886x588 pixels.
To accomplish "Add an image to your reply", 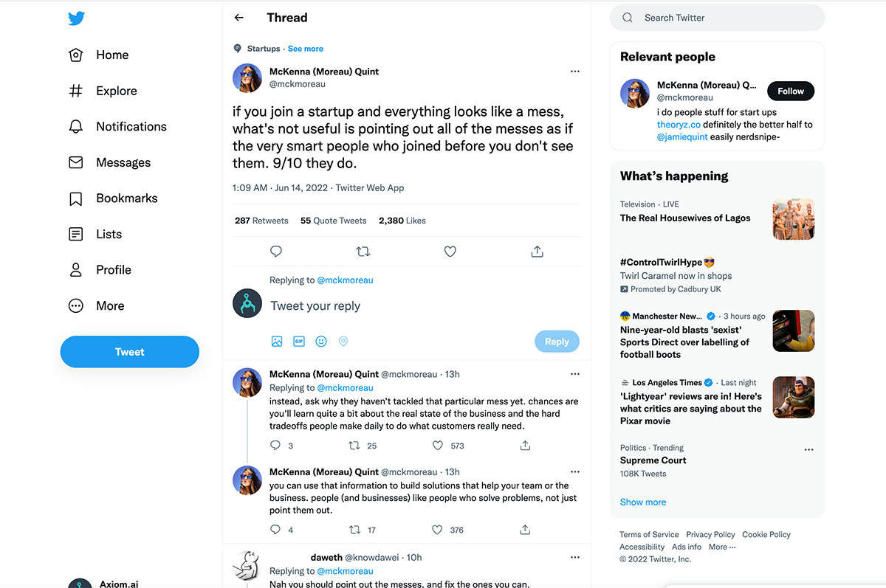I will [277, 341].
